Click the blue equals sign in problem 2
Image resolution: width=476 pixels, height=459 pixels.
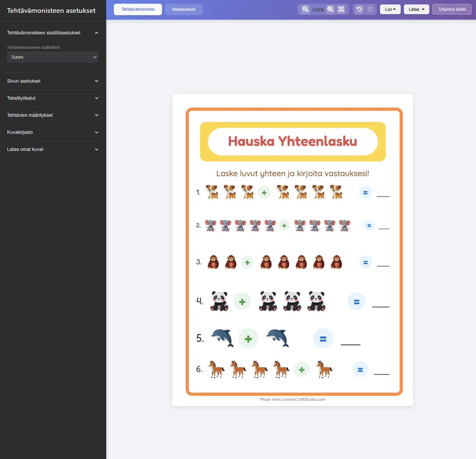369,226
